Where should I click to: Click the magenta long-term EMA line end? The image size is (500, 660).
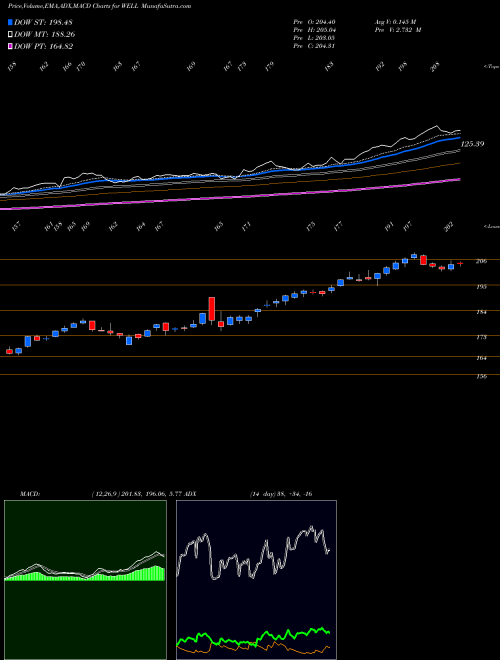click(458, 180)
